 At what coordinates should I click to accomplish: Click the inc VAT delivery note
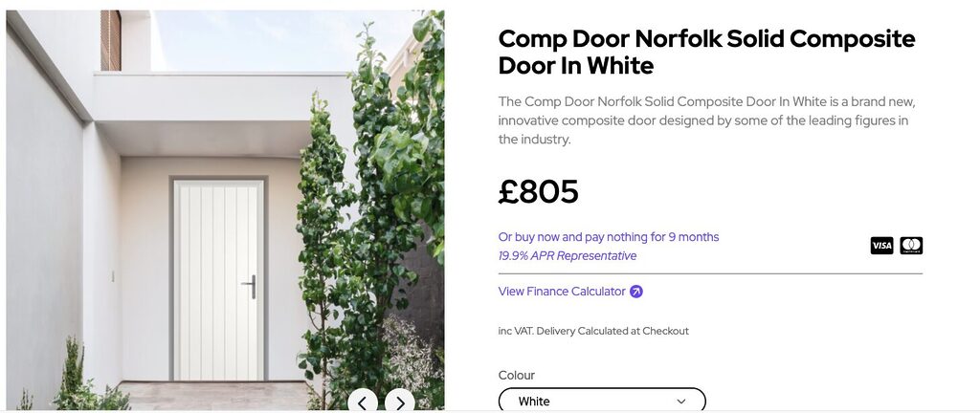[593, 331]
